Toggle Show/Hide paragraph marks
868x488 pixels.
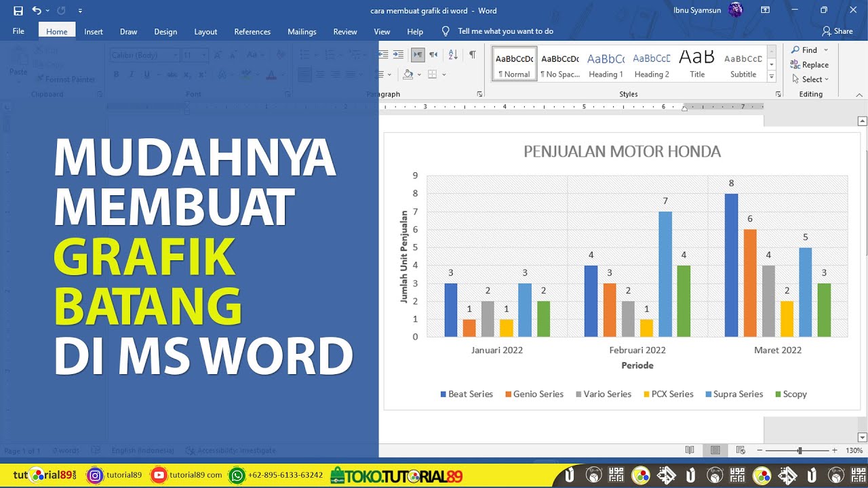coord(472,55)
